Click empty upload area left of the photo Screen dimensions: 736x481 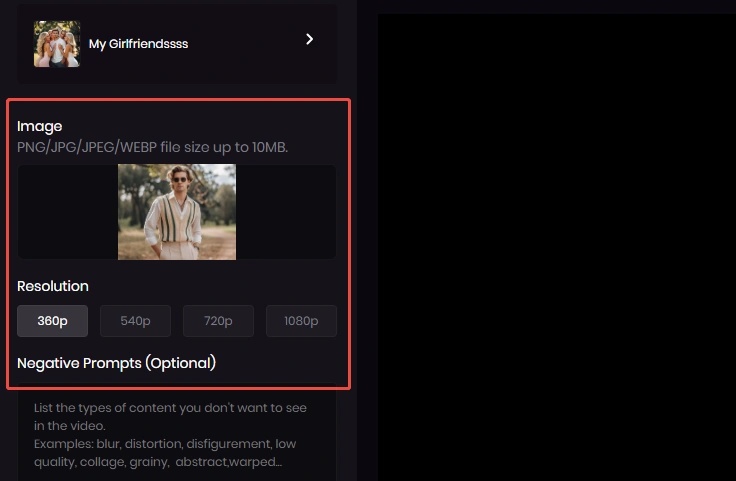click(x=67, y=212)
